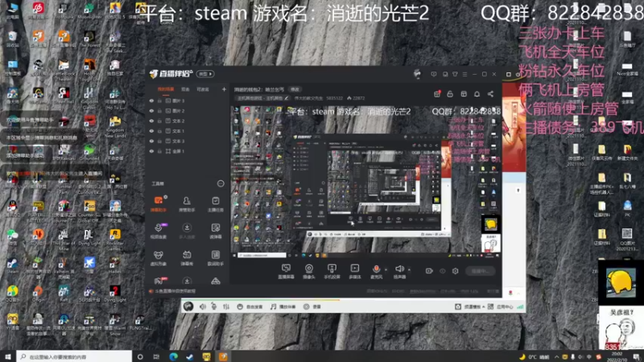Toggle visibility of the 文本 3 source
Screen dimensions: 644x362
pyautogui.click(x=151, y=142)
